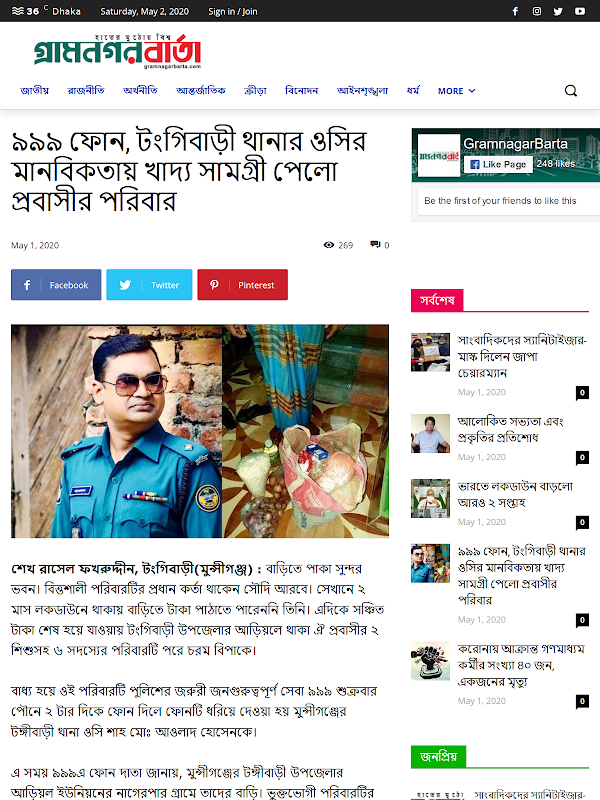Share article via Facebook button
The image size is (600, 800).
tap(56, 285)
